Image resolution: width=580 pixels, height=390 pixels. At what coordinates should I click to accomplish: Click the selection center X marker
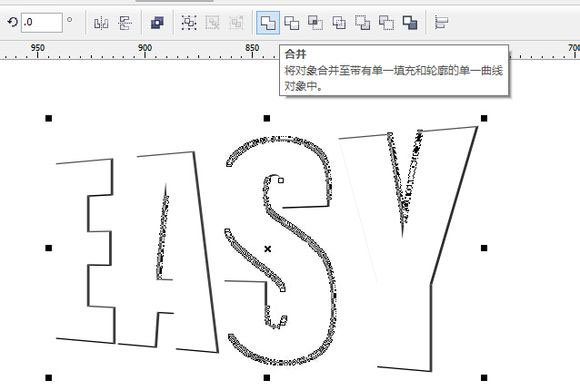click(x=268, y=249)
